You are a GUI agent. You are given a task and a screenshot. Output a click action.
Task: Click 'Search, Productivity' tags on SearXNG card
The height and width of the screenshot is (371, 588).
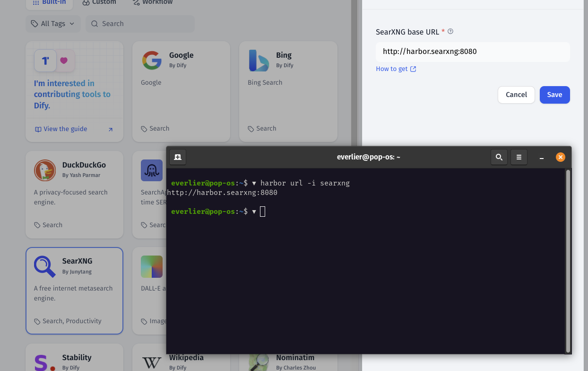pyautogui.click(x=72, y=321)
